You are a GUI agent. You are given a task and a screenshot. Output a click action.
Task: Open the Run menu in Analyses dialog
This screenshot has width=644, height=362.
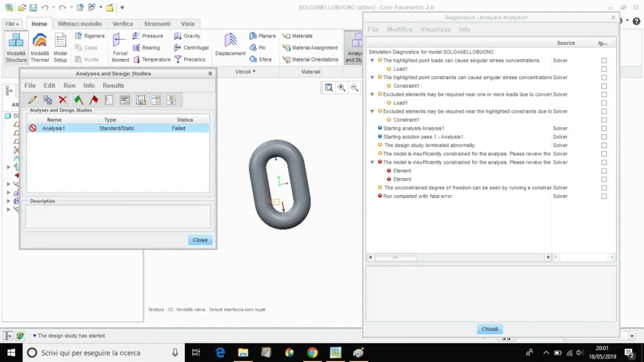click(x=69, y=85)
